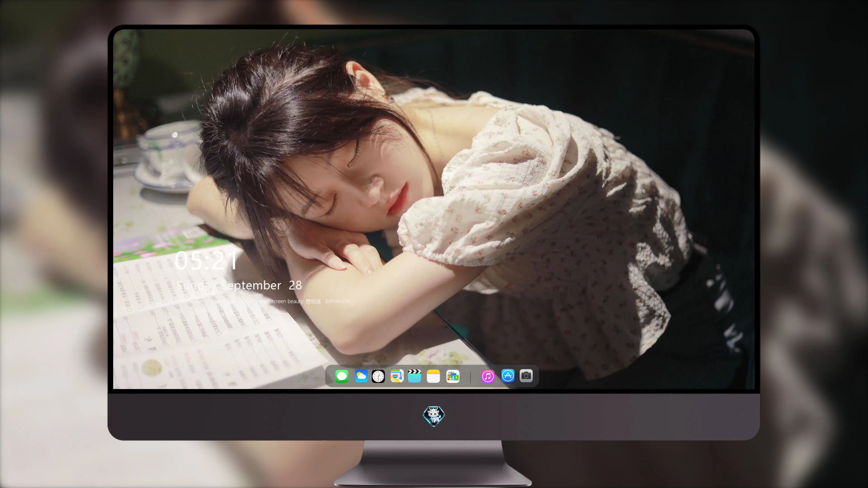Open the blue App Store icon
Screen dimensions: 868x488
tap(508, 375)
